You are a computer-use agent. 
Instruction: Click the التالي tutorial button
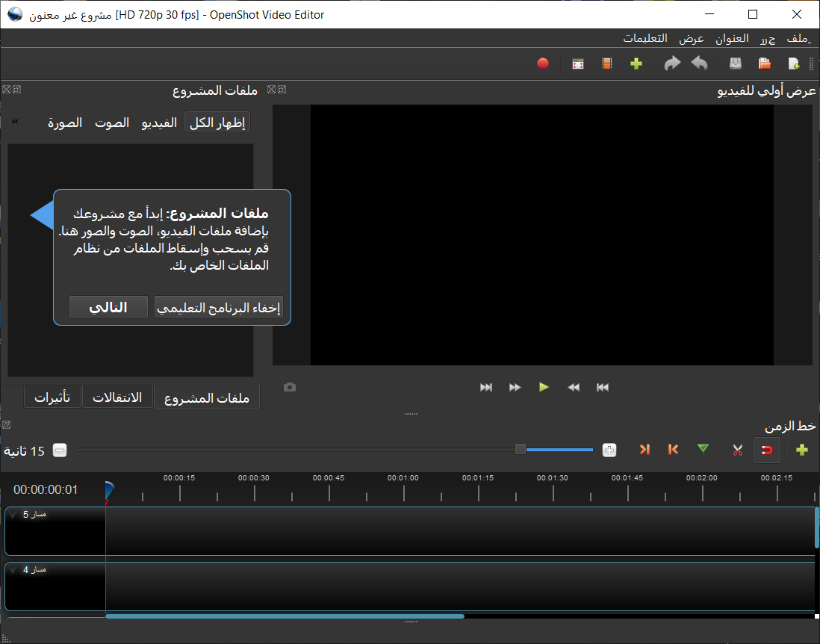(x=108, y=307)
